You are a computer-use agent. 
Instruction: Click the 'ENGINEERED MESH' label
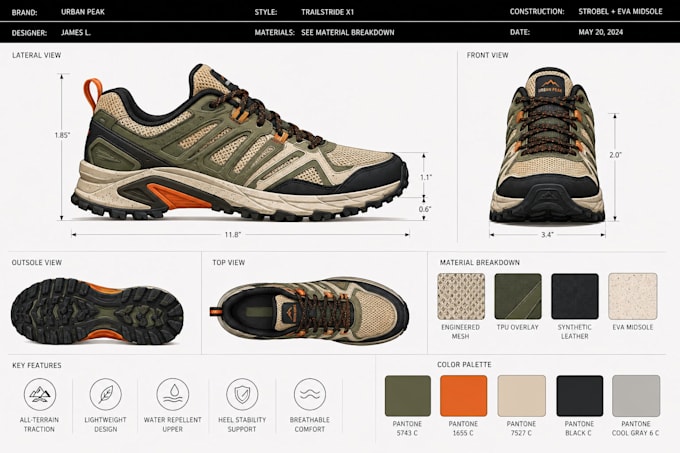click(461, 332)
